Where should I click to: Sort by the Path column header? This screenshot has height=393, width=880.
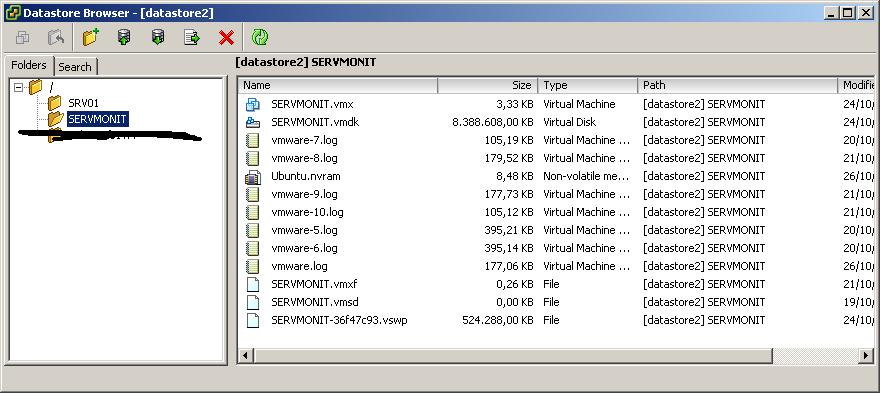[737, 85]
